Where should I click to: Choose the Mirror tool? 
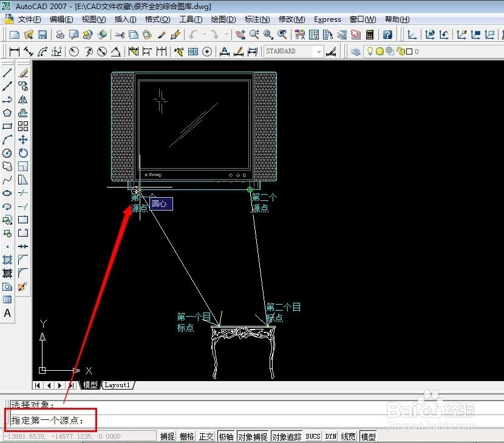tap(23, 100)
